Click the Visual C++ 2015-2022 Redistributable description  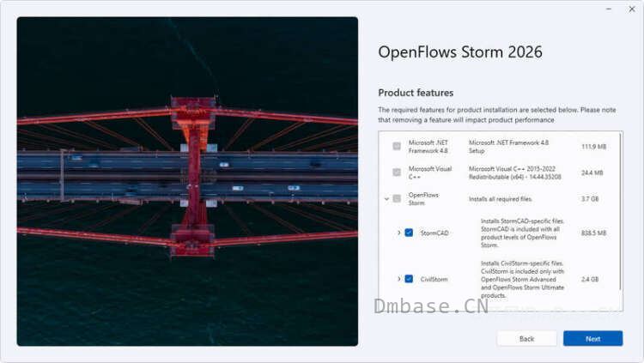tap(515, 172)
